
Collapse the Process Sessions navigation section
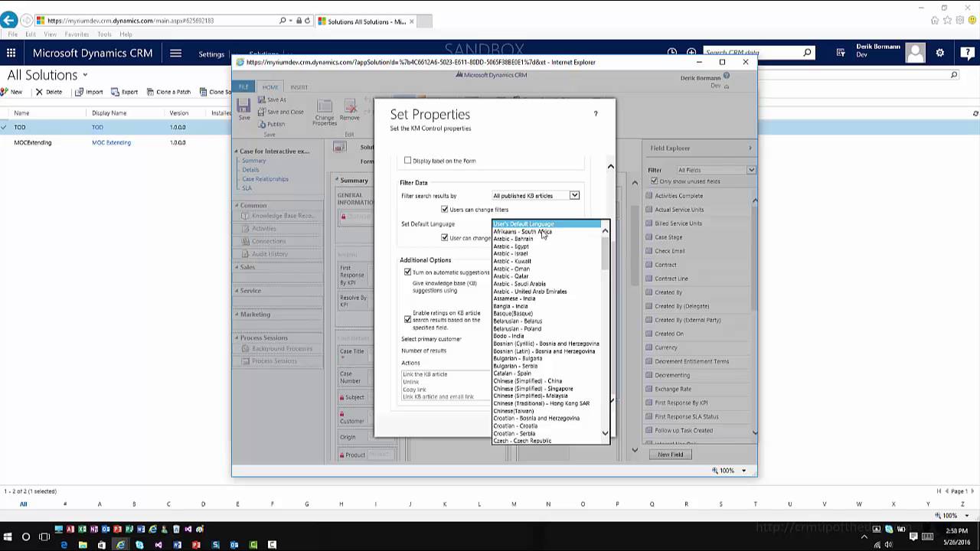click(x=237, y=337)
